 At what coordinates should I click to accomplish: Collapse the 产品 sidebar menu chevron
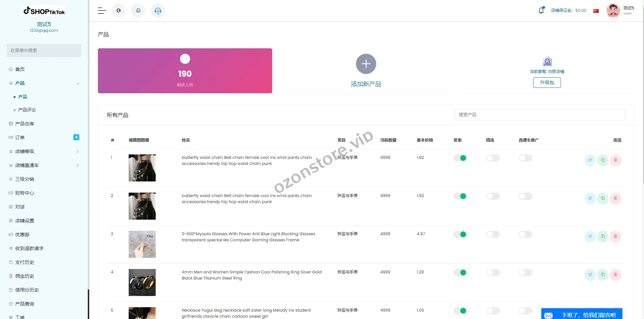tap(78, 83)
